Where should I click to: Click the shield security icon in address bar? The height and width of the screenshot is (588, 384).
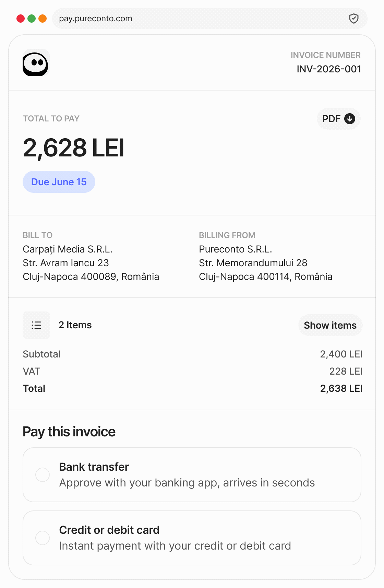click(353, 19)
